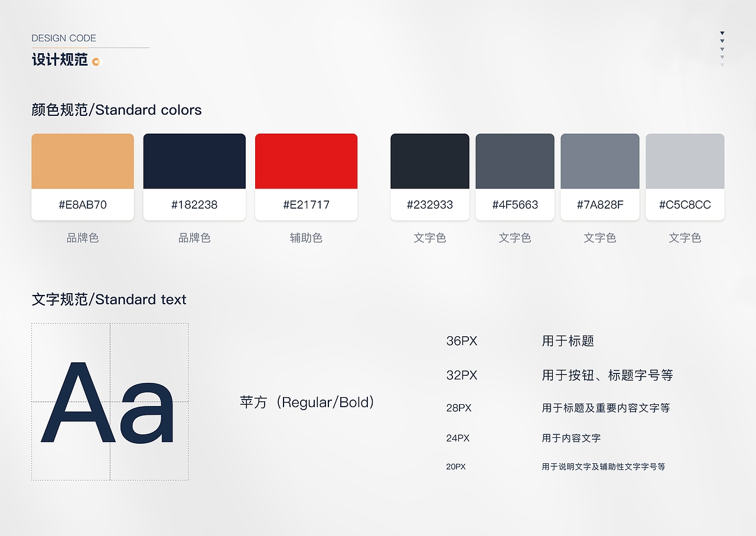Select the 用于内容文字 description

click(571, 438)
